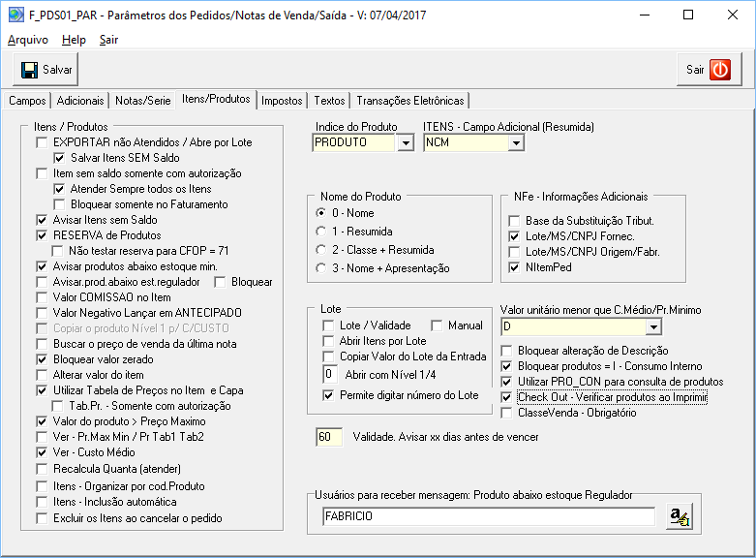Image resolution: width=756 pixels, height=558 pixels.
Task: Choose 2 - Classe + Resumida radio
Action: click(320, 250)
